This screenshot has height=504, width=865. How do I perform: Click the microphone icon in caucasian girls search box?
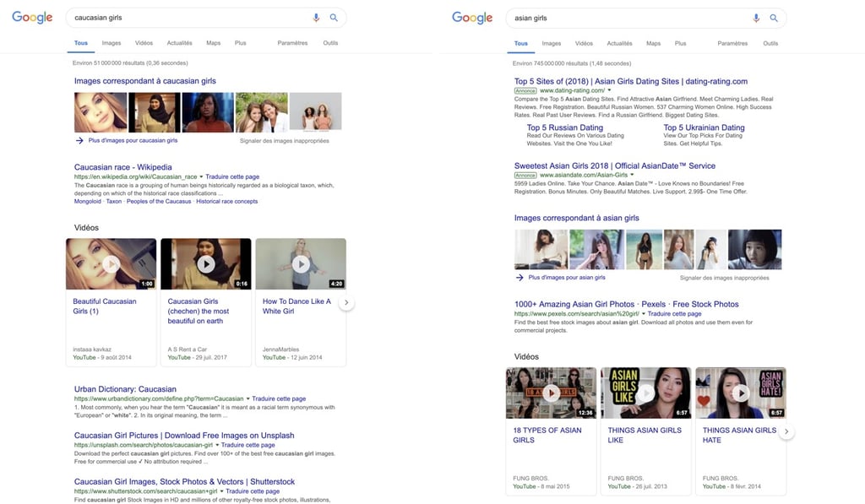click(x=316, y=18)
